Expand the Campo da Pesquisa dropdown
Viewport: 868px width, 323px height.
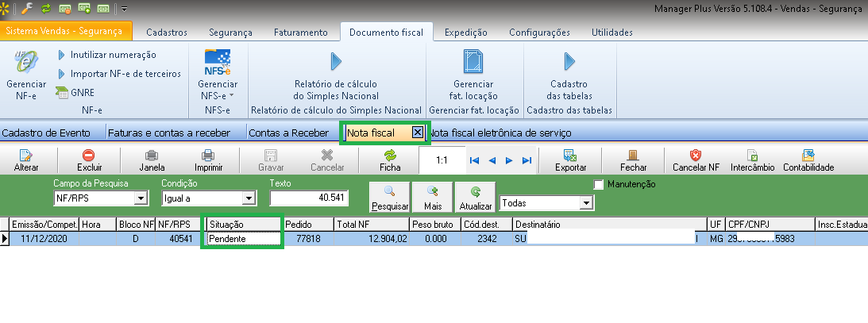tap(141, 198)
